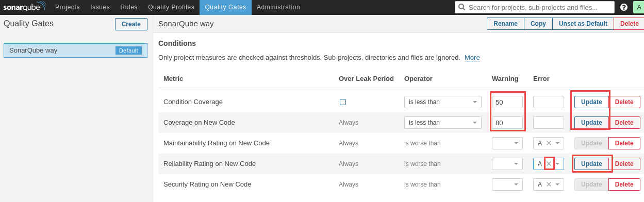
Task: Copy the SonarQube way gate
Action: click(538, 24)
